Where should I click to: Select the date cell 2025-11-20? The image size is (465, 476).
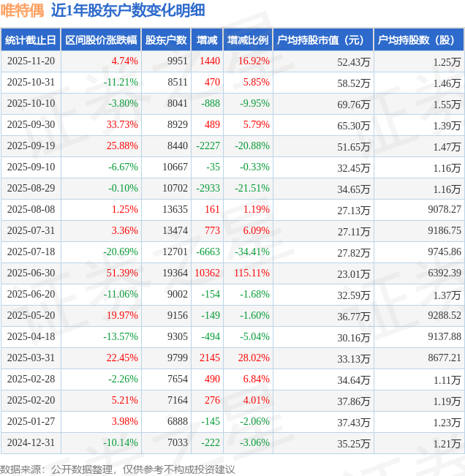(31, 61)
